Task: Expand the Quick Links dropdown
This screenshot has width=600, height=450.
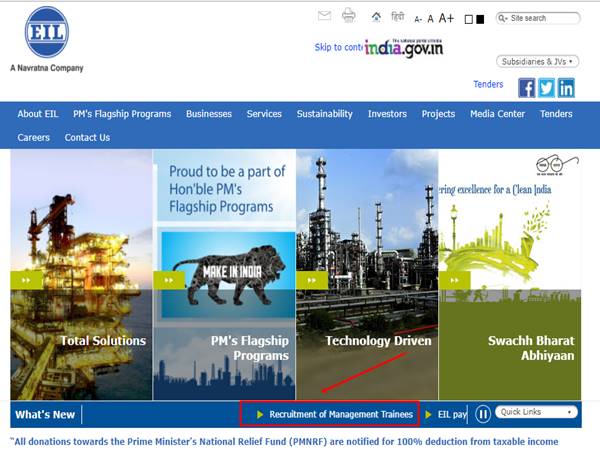Action: [536, 412]
